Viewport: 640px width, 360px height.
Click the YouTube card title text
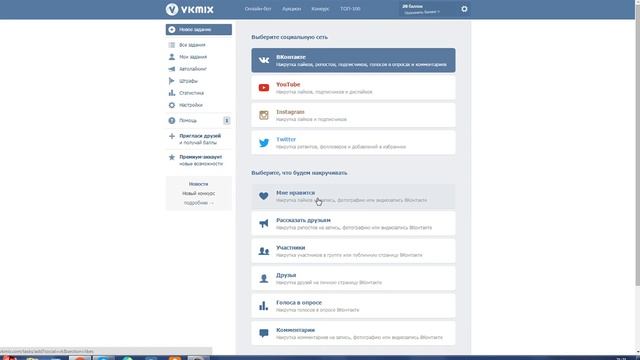click(288, 84)
